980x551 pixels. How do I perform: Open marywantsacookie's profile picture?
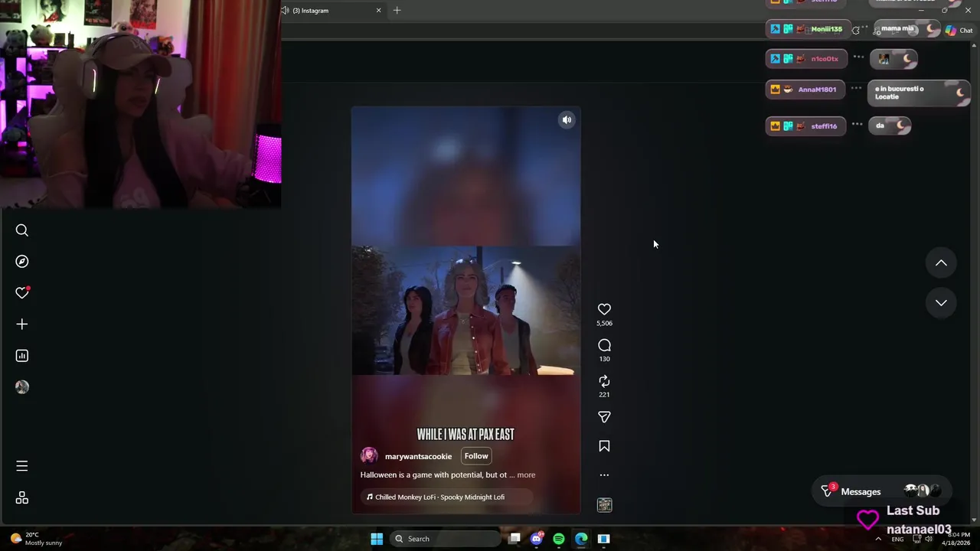click(x=369, y=455)
